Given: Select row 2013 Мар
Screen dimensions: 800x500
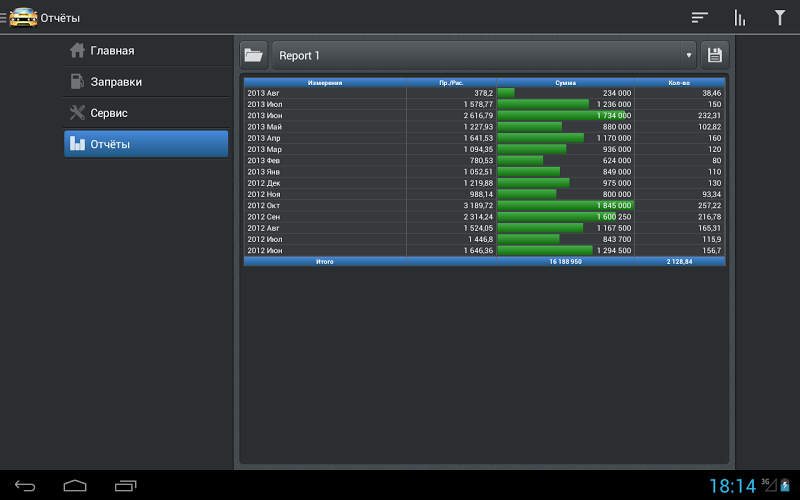Looking at the screenshot, I should 484,149.
